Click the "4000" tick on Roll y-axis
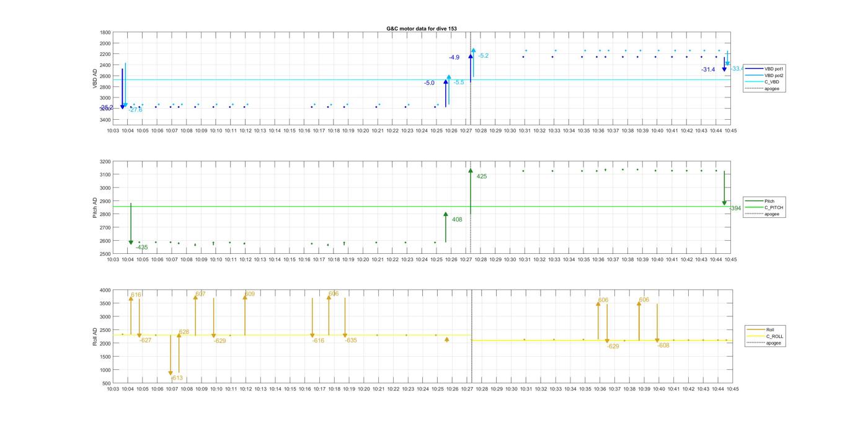 click(105, 290)
